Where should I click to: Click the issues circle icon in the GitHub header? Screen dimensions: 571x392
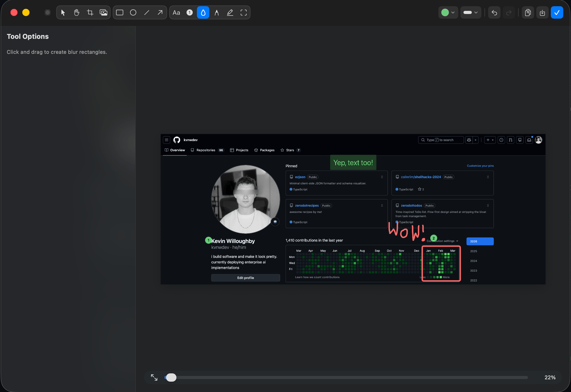pos(501,140)
